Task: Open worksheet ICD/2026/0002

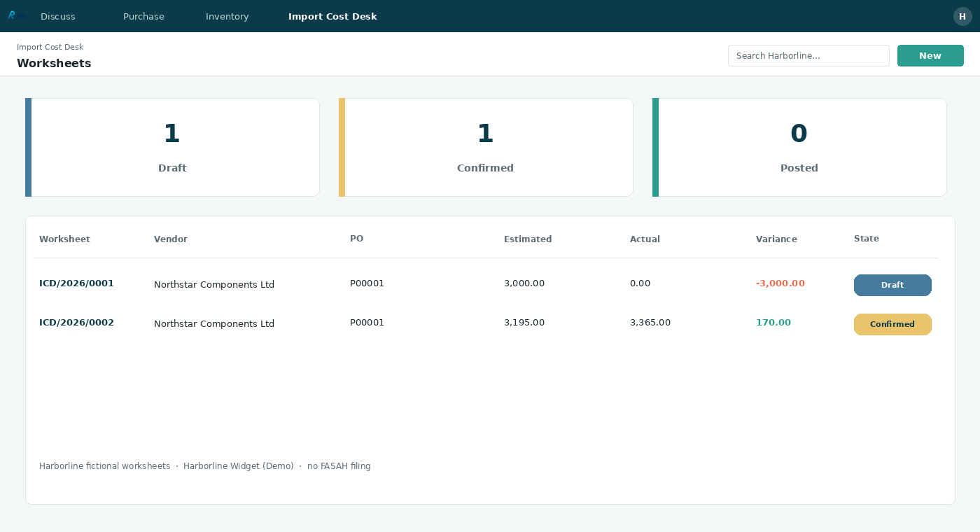Action: click(x=76, y=323)
